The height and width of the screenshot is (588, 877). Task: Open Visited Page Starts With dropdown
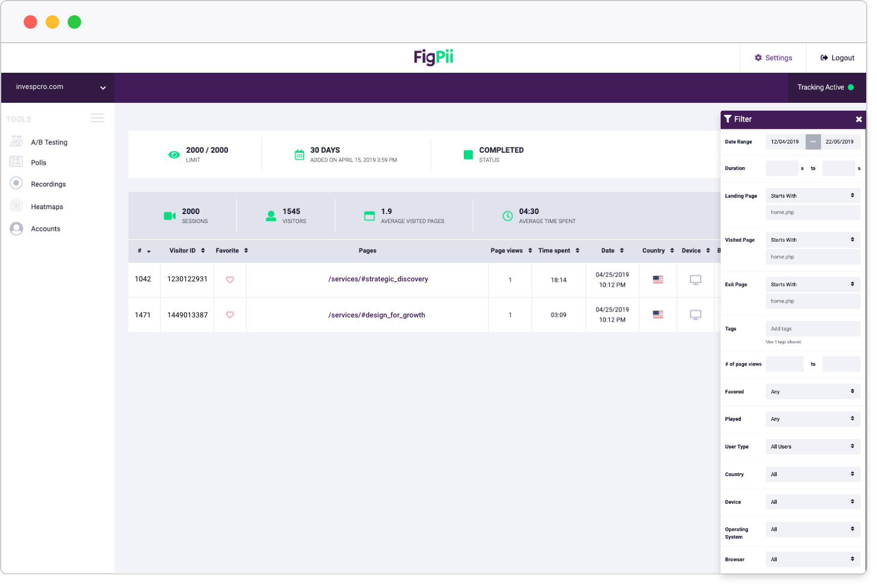813,239
